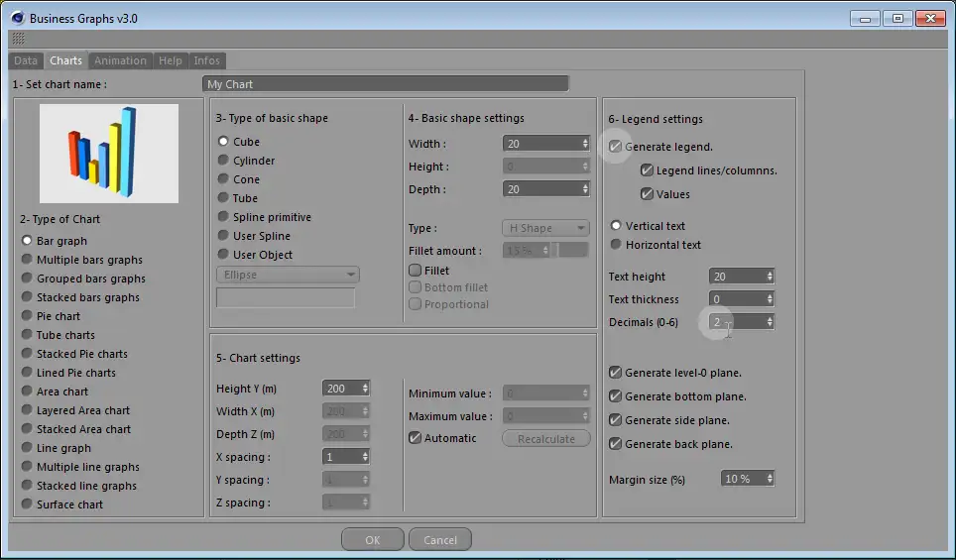Screen dimensions: 956x560
Task: Click the X spacing stepper arrows
Action: coord(365,456)
